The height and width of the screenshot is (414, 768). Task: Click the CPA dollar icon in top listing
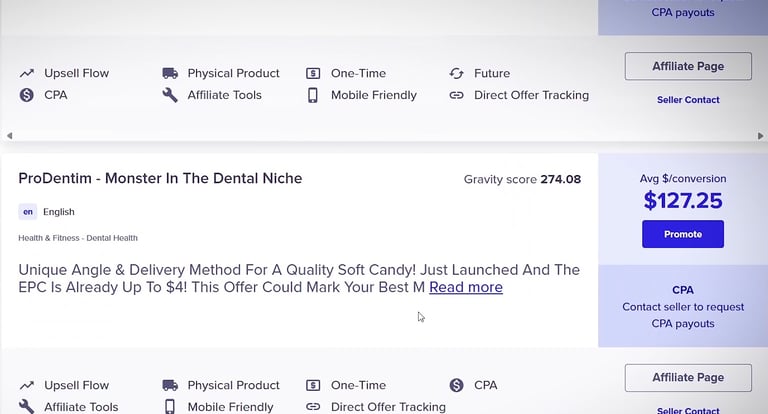tap(26, 95)
